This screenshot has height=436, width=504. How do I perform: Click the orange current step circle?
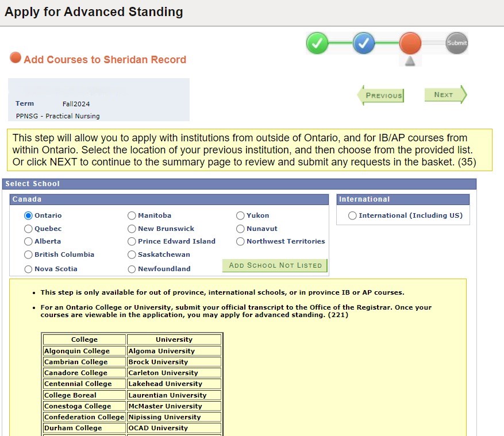pyautogui.click(x=410, y=43)
